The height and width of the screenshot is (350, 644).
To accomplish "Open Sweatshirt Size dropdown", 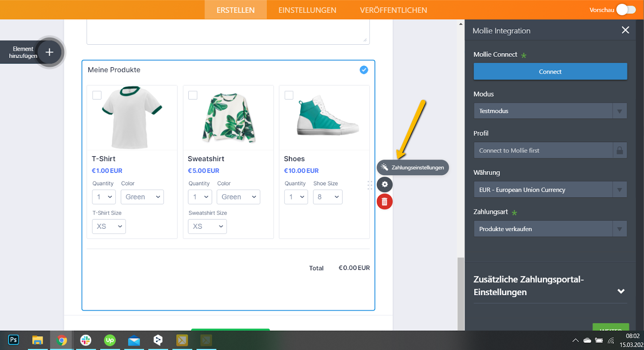I will [207, 226].
